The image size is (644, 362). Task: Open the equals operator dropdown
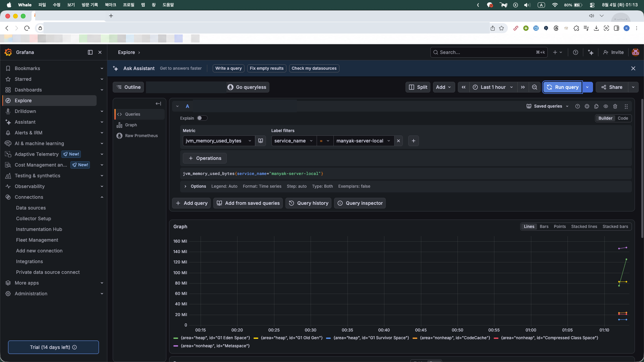325,141
